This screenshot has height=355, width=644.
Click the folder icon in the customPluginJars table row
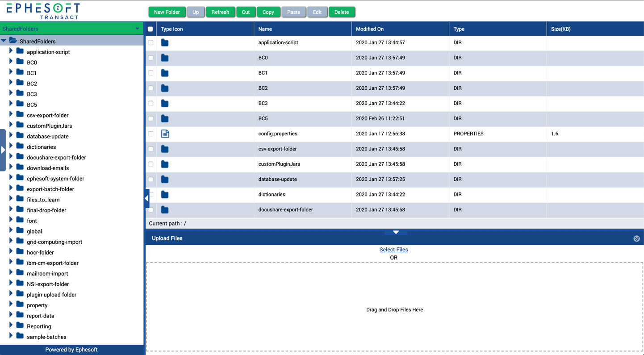point(165,164)
